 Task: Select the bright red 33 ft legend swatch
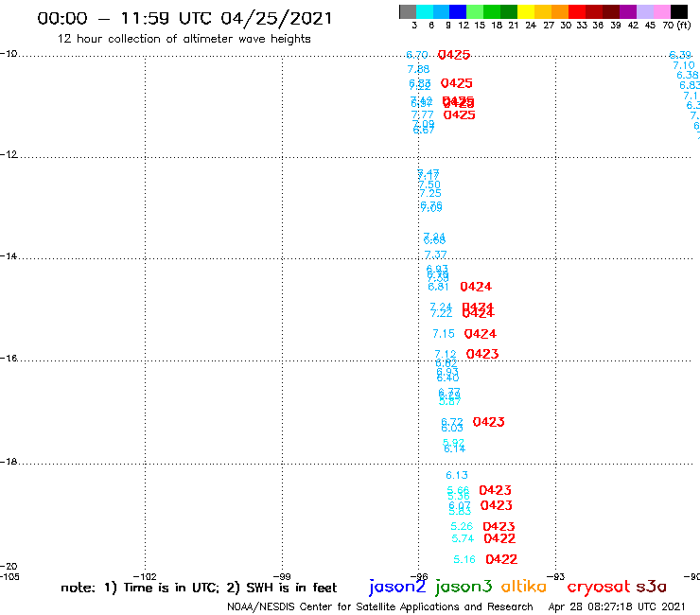576,11
